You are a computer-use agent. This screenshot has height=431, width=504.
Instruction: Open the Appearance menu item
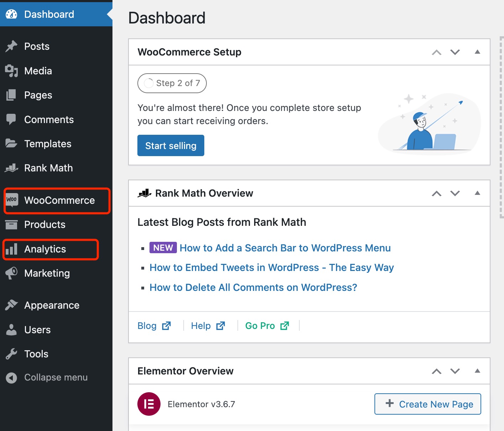[x=52, y=305]
